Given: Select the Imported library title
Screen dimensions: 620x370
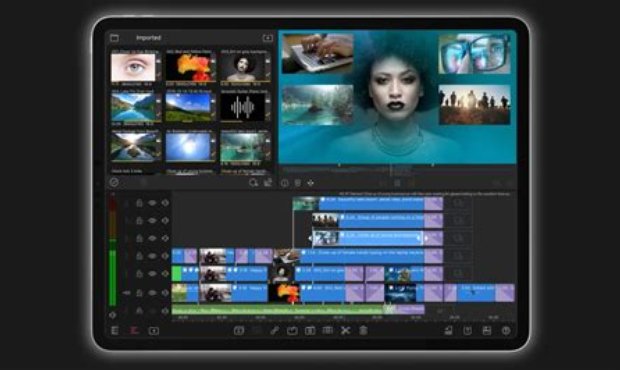Looking at the screenshot, I should [148, 38].
